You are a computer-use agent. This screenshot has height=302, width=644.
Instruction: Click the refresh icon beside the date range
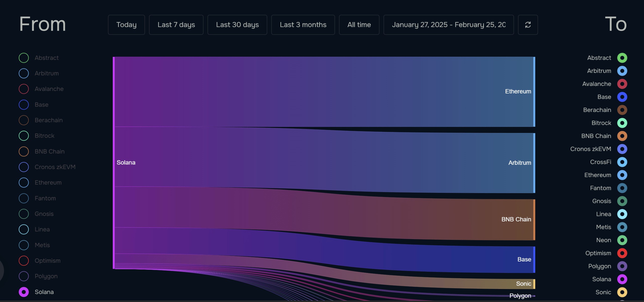tap(528, 25)
